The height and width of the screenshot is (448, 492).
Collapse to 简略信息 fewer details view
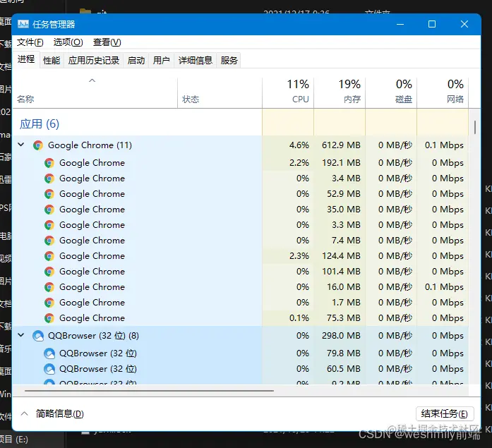point(52,414)
